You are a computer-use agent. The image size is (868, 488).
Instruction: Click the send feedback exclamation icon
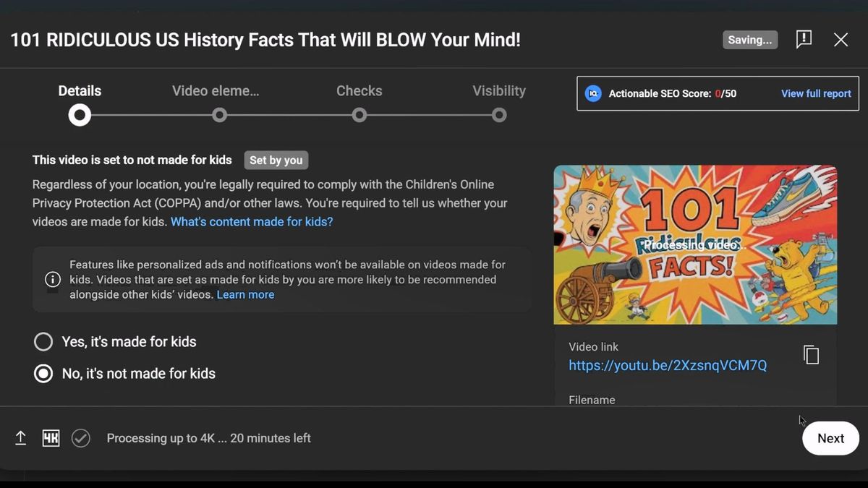804,40
